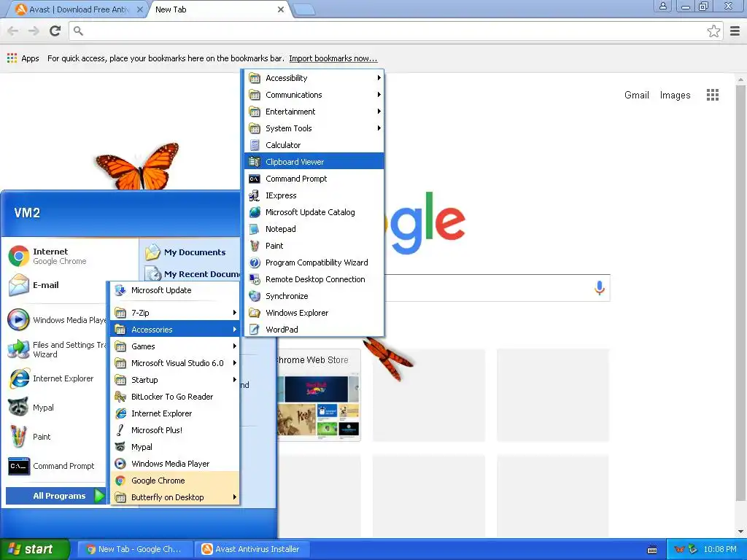
Task: Launch Clipboard Viewer from the menu
Action: (x=314, y=162)
